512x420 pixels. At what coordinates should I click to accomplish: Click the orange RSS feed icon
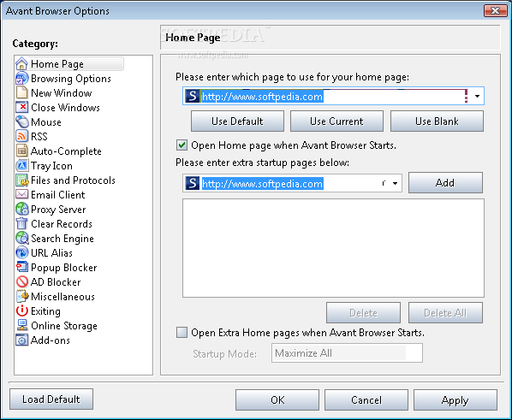22,136
